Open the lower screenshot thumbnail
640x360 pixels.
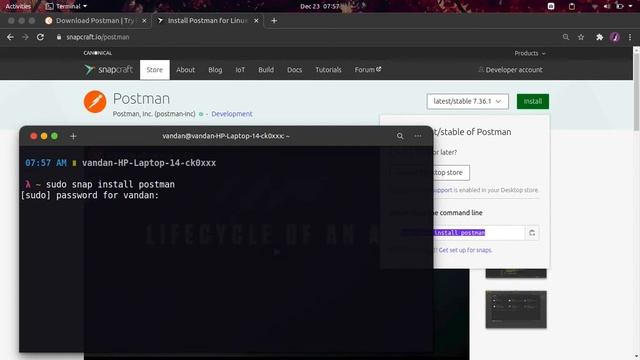[516, 309]
